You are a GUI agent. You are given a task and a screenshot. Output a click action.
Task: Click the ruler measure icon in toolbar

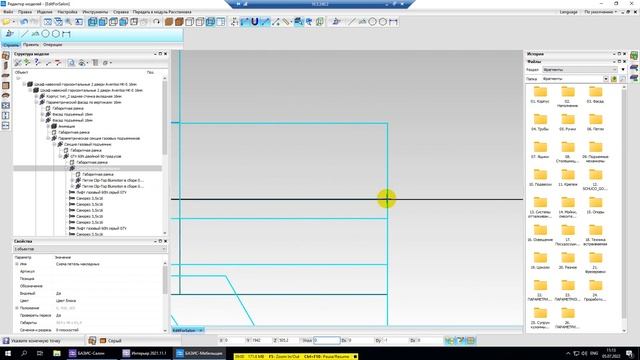[x=286, y=22]
